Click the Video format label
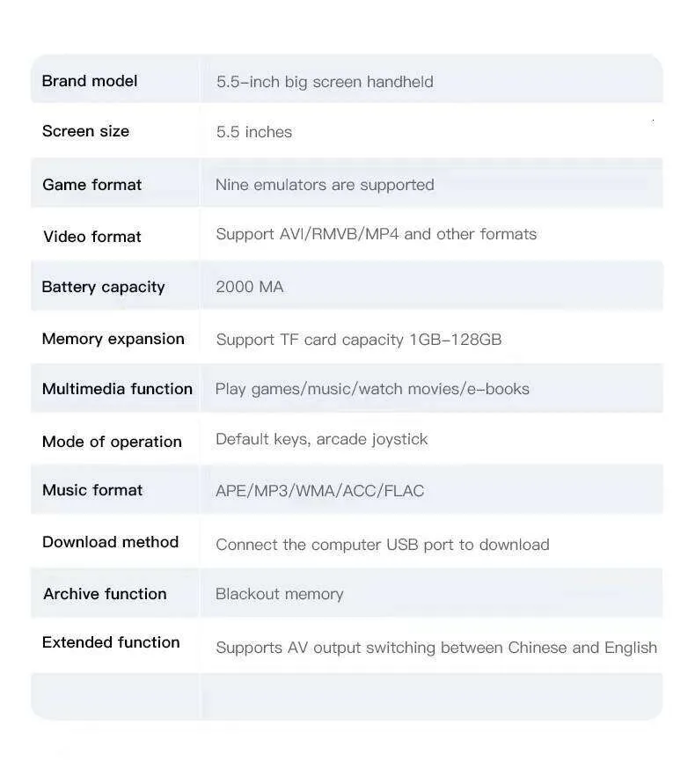 [92, 237]
